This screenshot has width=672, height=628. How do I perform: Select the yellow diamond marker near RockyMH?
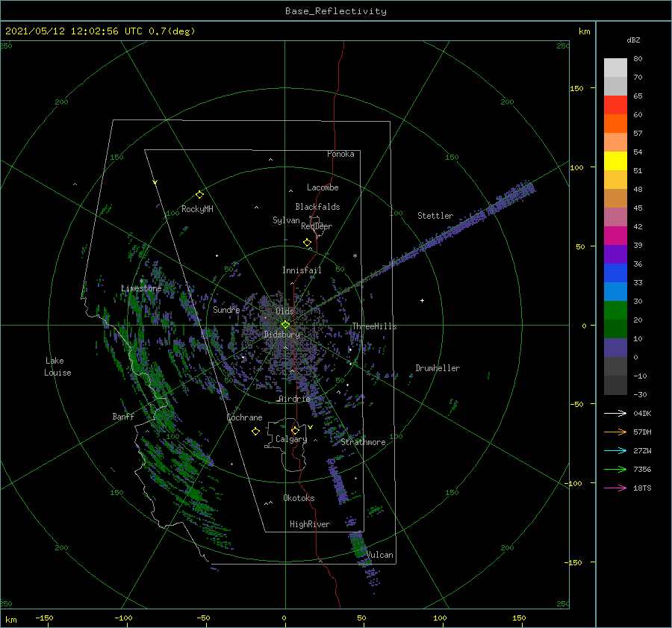coord(199,195)
